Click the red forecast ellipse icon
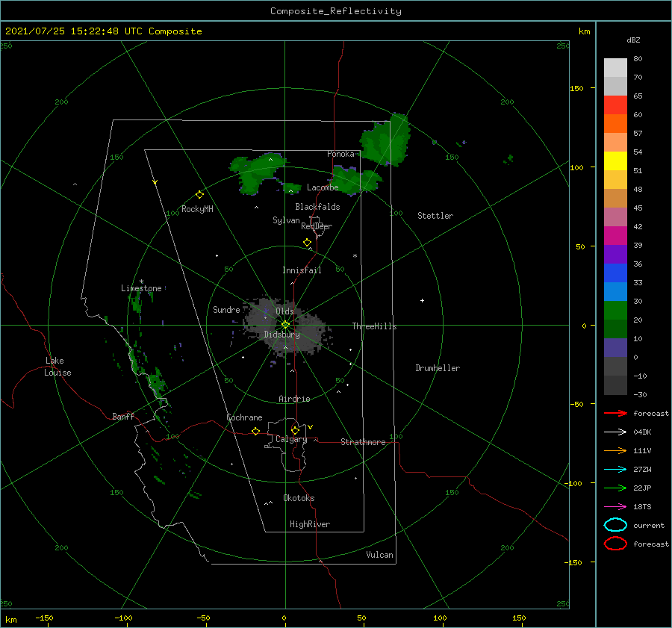This screenshot has width=672, height=628. 615,544
